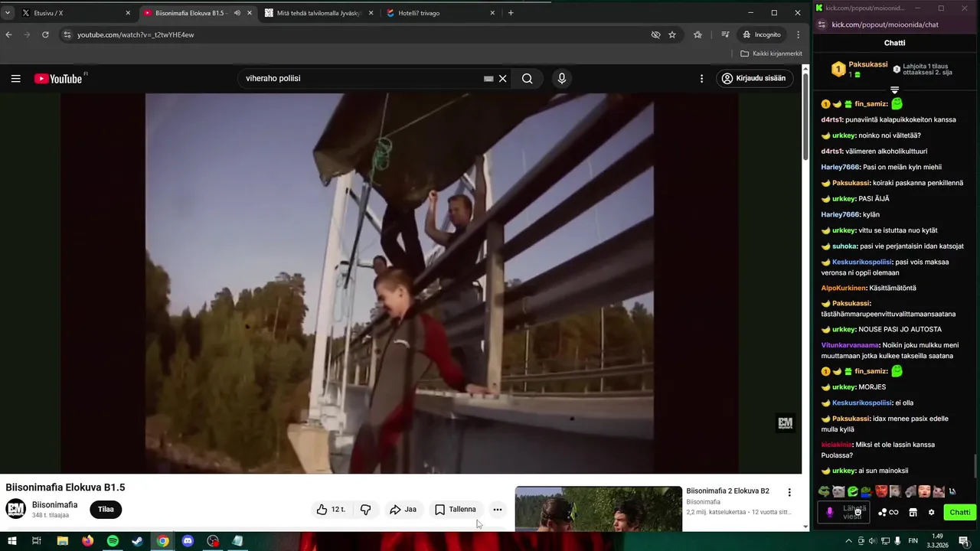Click AlpoKurkinen username in chat
Screen dimensions: 980x551
click(844, 288)
